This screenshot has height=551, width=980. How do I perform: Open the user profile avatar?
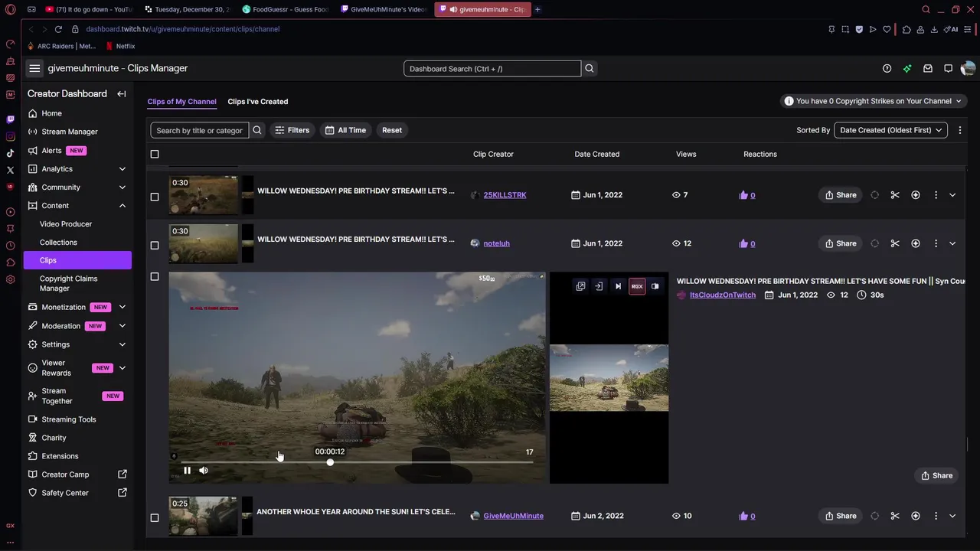[968, 68]
